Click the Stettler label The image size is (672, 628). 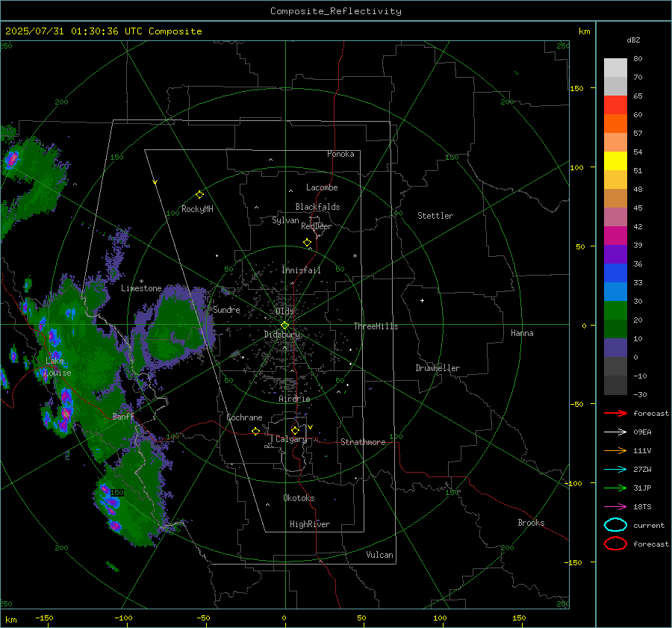pyautogui.click(x=435, y=216)
